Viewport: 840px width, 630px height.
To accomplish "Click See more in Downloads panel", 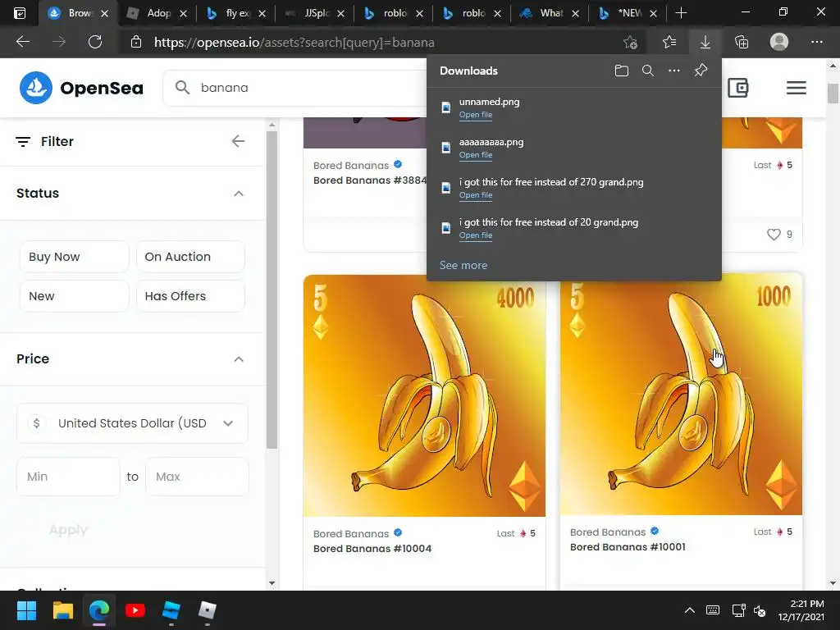I will click(463, 265).
